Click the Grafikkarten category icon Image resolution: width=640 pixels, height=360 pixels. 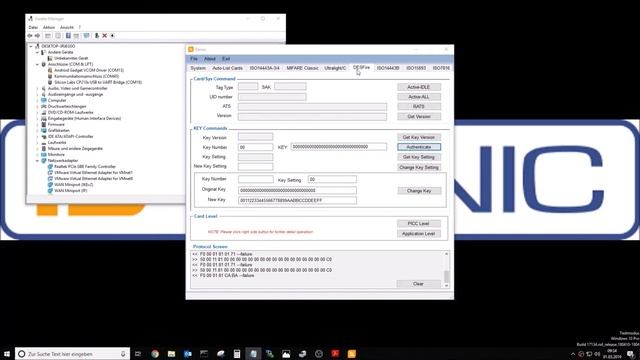(x=44, y=131)
